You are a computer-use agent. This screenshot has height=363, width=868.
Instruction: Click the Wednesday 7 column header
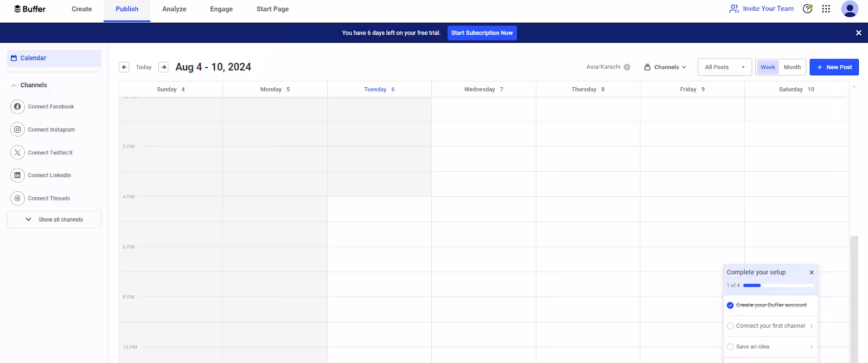[483, 89]
